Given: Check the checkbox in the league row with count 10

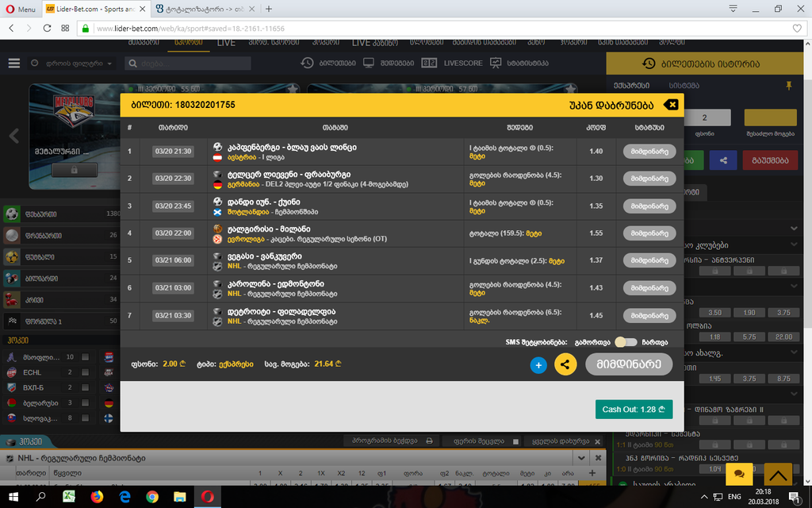Looking at the screenshot, I should tap(85, 357).
